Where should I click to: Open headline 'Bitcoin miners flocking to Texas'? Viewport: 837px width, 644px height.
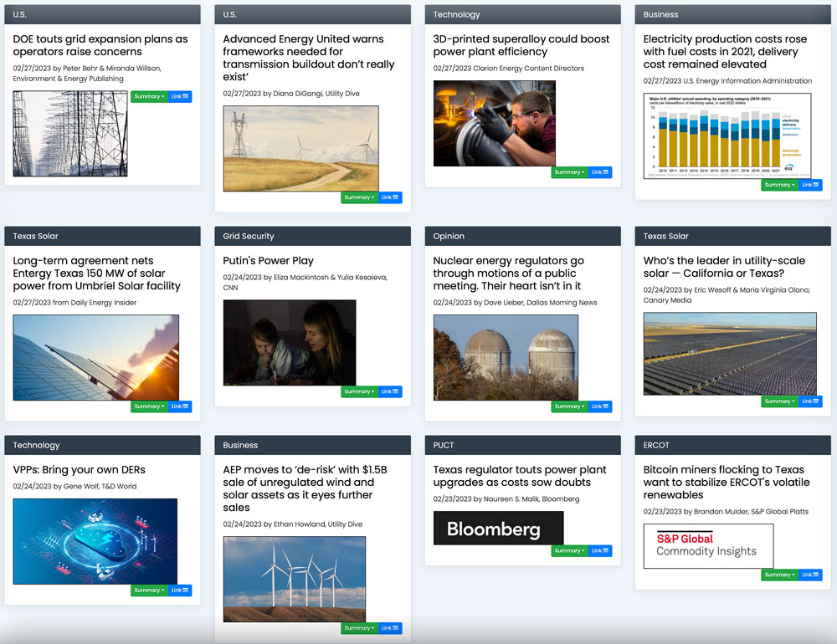(727, 483)
